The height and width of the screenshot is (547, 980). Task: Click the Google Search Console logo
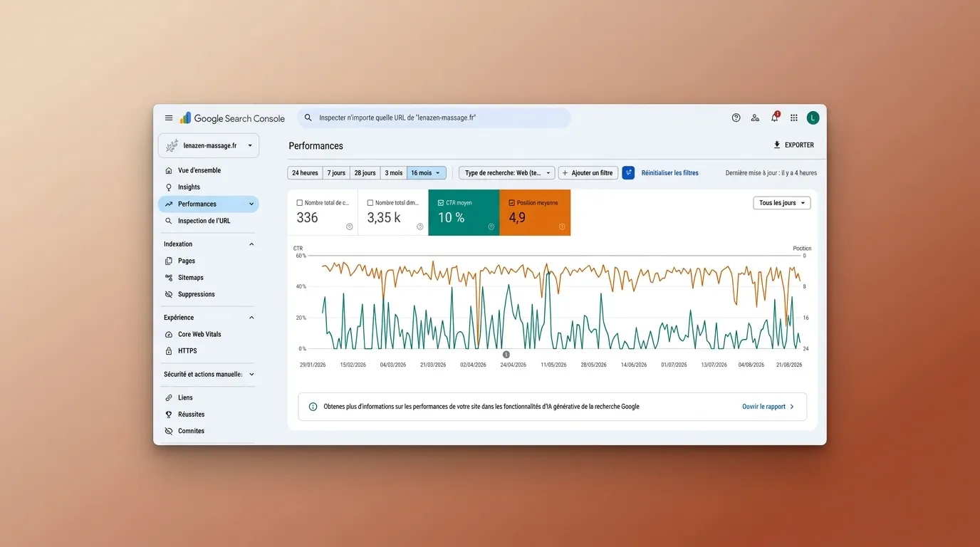click(232, 118)
